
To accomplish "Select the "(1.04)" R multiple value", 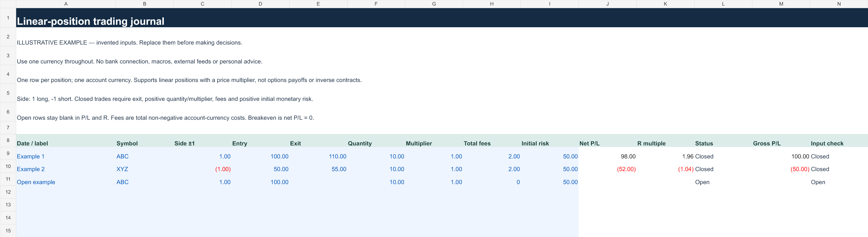I will pyautogui.click(x=686, y=169).
